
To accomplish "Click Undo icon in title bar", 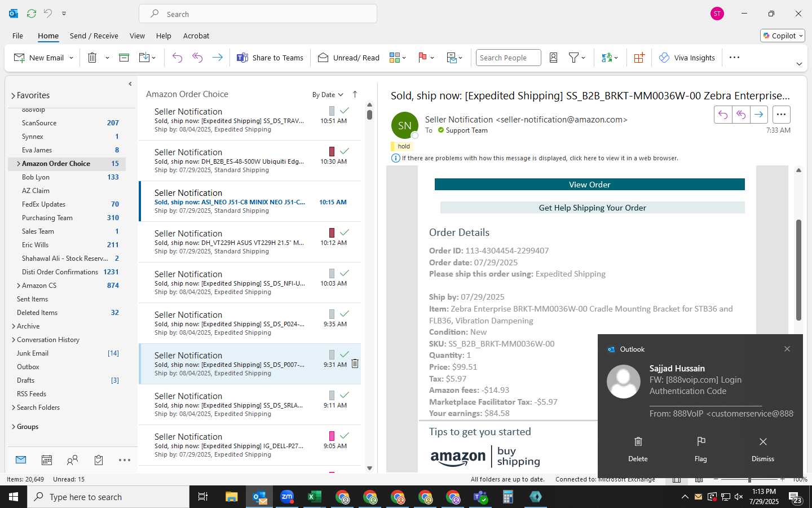I will pyautogui.click(x=48, y=13).
